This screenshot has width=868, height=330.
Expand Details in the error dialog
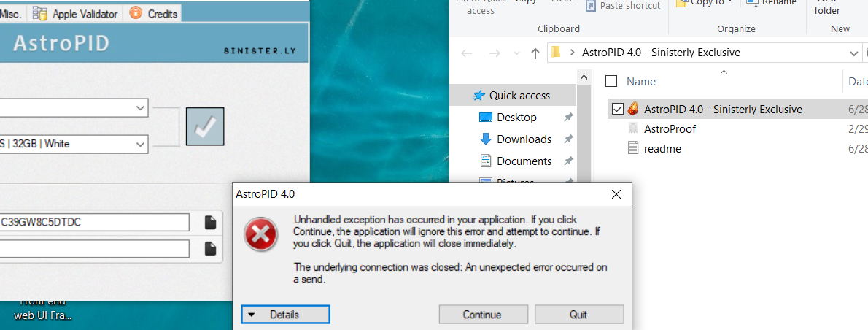[286, 315]
